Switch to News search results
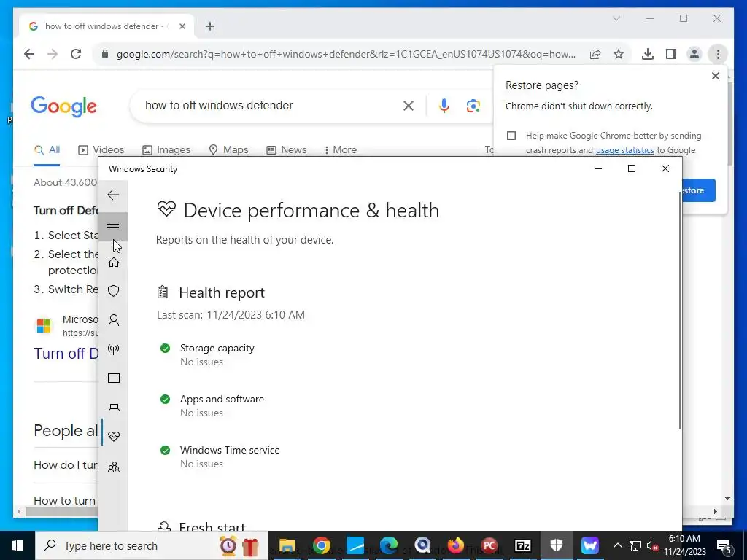The image size is (747, 560). 286,150
